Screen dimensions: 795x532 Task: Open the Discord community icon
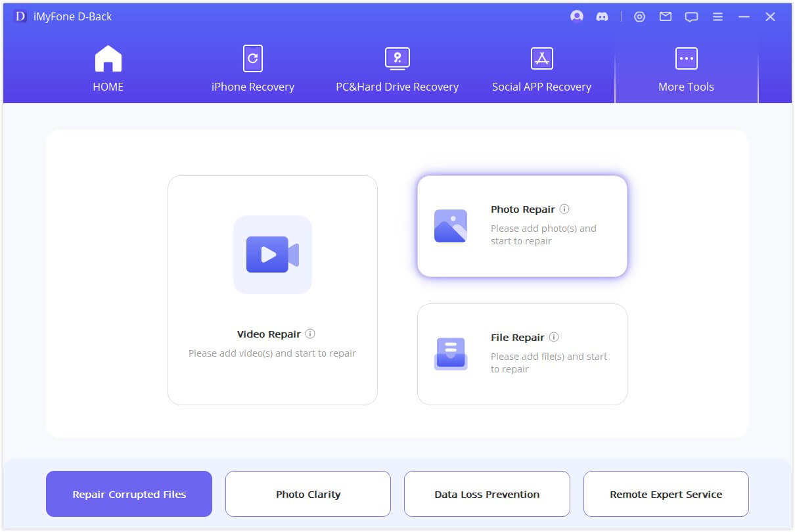pos(602,17)
